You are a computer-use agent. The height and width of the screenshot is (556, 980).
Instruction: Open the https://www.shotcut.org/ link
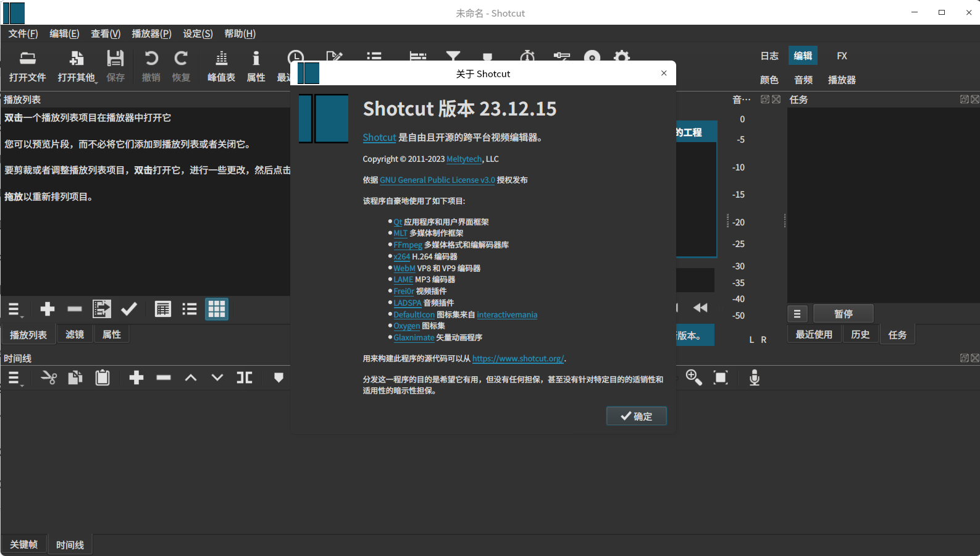(x=518, y=358)
